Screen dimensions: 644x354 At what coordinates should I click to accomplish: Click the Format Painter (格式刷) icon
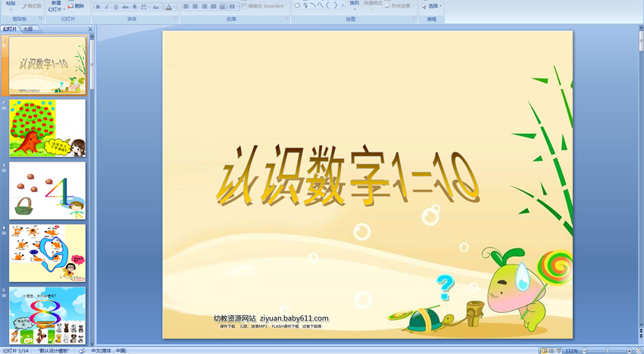(32, 6)
